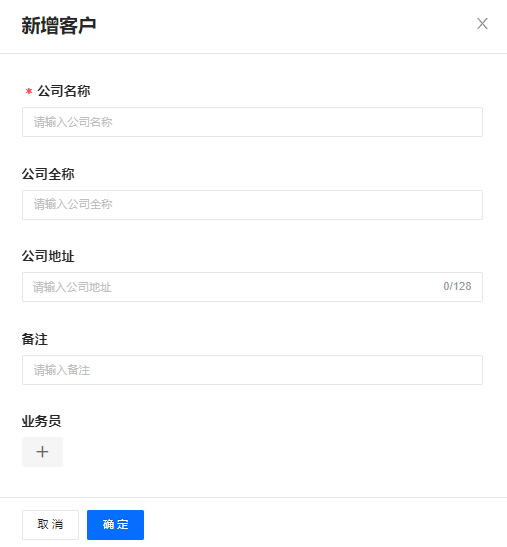Click the 业务员 section label
Image resolution: width=507 pixels, height=547 pixels.
42,421
